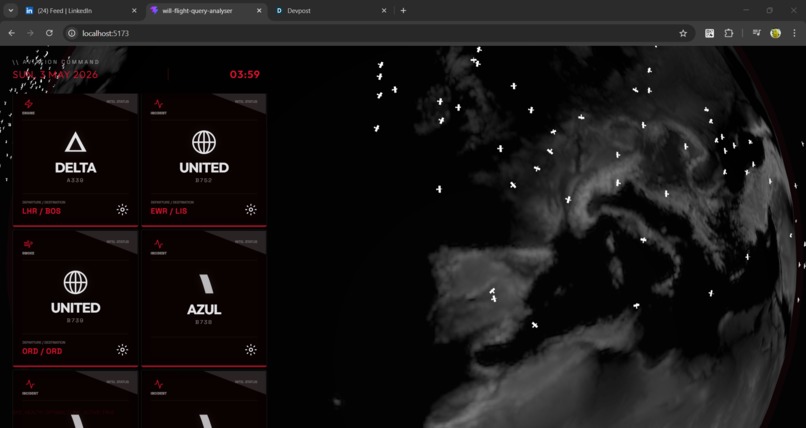The width and height of the screenshot is (806, 428).
Task: Click the LHR / BOS route text
Action: coord(41,211)
